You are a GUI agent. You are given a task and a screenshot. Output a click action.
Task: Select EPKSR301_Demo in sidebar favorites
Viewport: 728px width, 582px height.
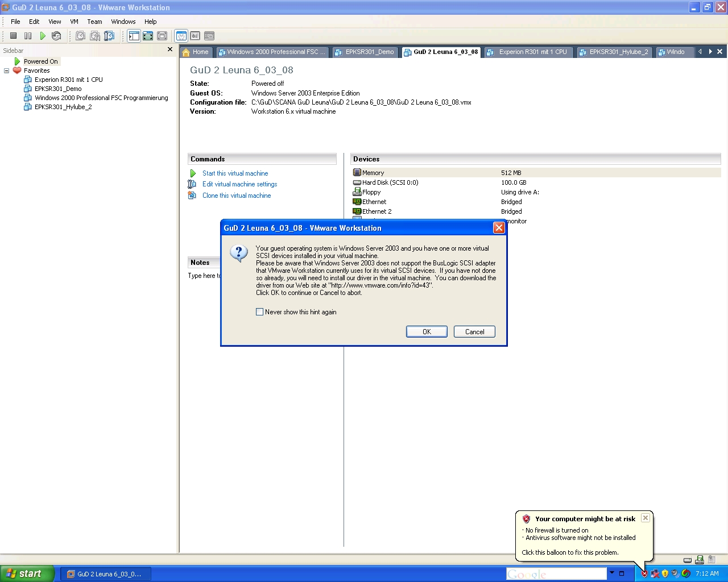58,89
